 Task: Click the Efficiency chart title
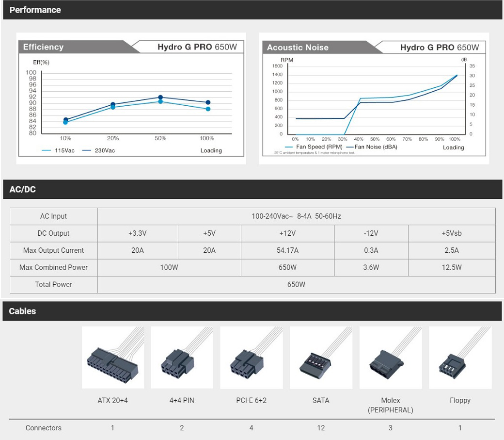tap(44, 47)
